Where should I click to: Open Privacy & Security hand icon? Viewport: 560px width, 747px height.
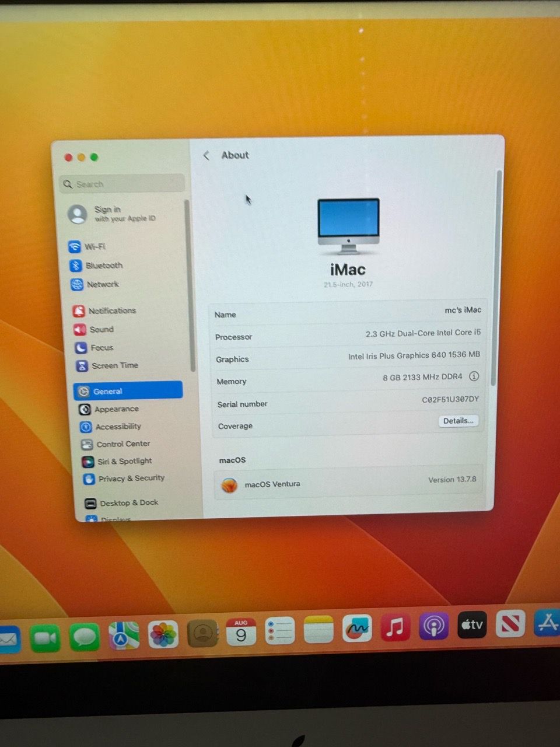(x=89, y=479)
